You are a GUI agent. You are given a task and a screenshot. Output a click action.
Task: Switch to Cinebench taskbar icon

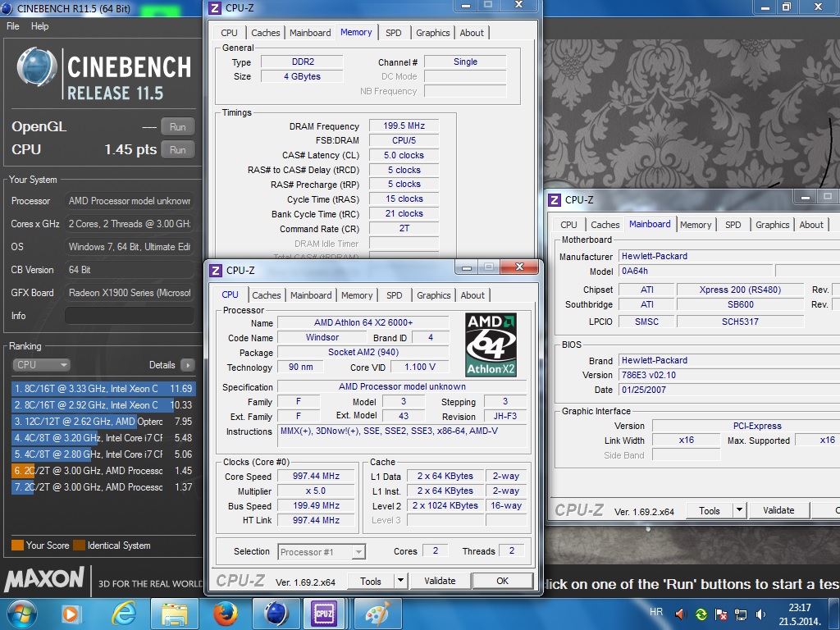[x=276, y=614]
